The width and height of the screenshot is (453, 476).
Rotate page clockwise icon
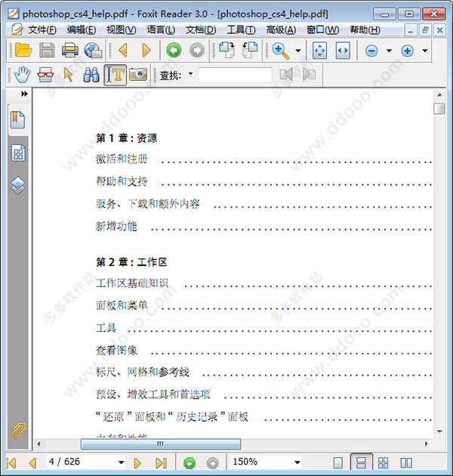(x=226, y=50)
